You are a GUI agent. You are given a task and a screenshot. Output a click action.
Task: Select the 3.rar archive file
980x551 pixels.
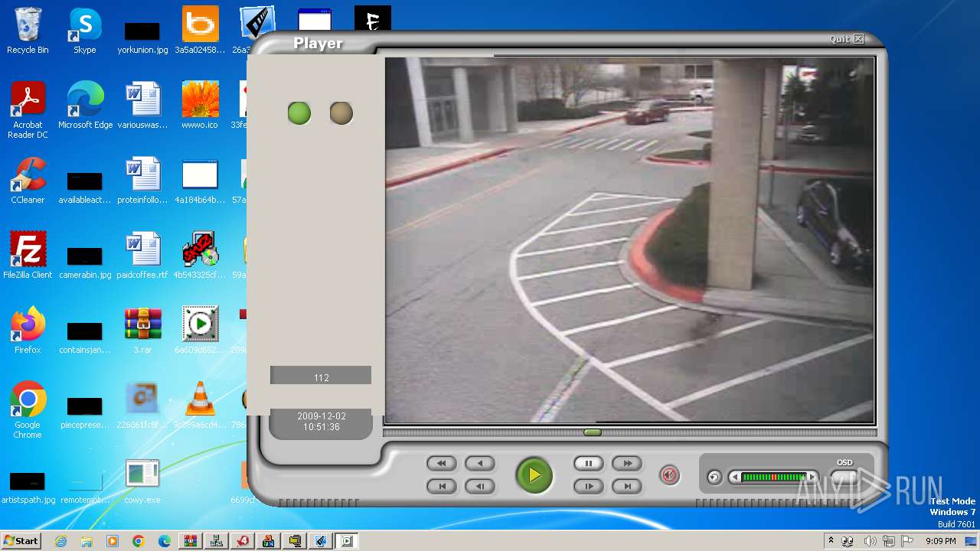142,331
